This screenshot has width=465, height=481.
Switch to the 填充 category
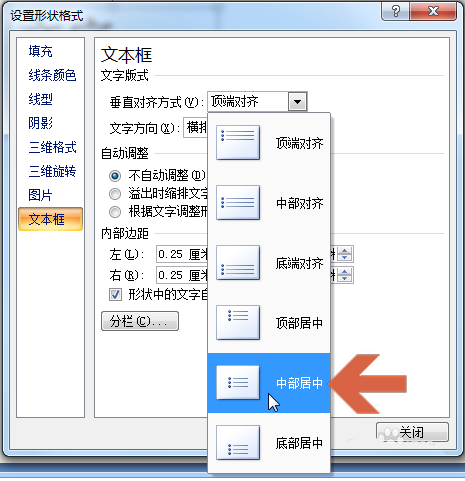pos(40,51)
